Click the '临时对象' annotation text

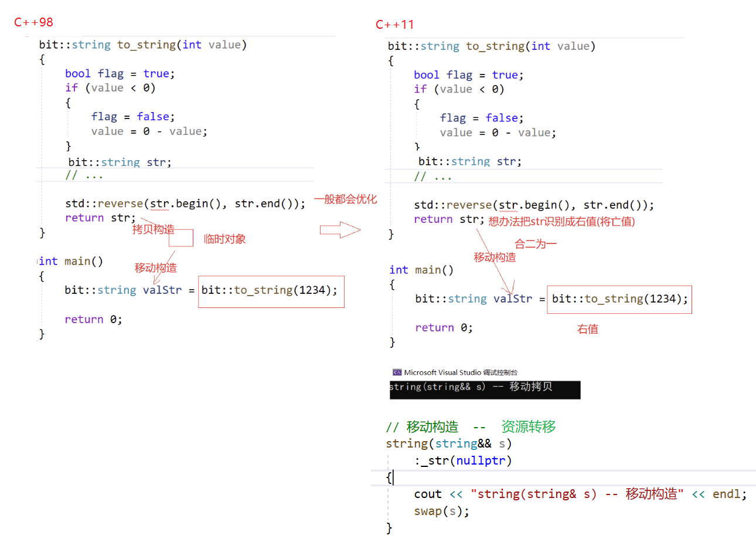(x=224, y=239)
